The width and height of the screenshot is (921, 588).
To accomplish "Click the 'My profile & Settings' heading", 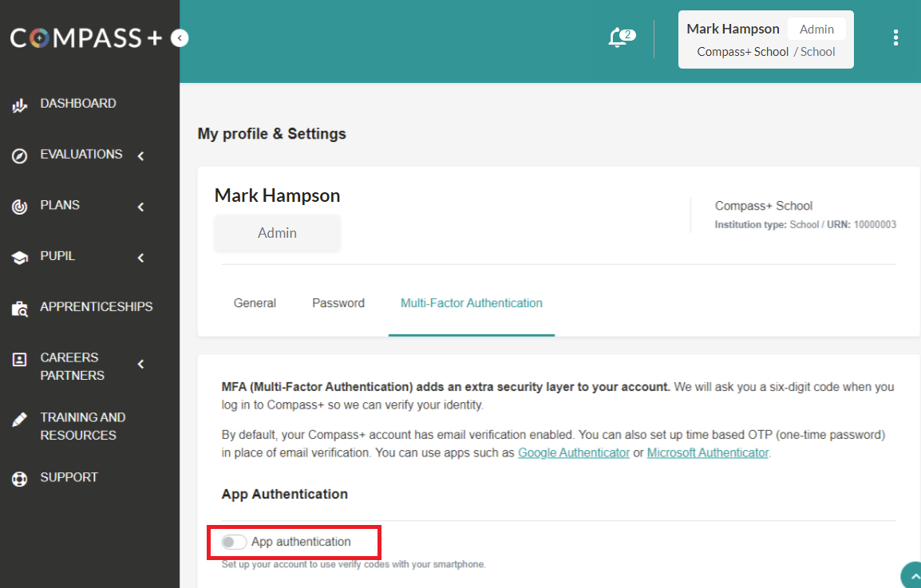I will [272, 134].
